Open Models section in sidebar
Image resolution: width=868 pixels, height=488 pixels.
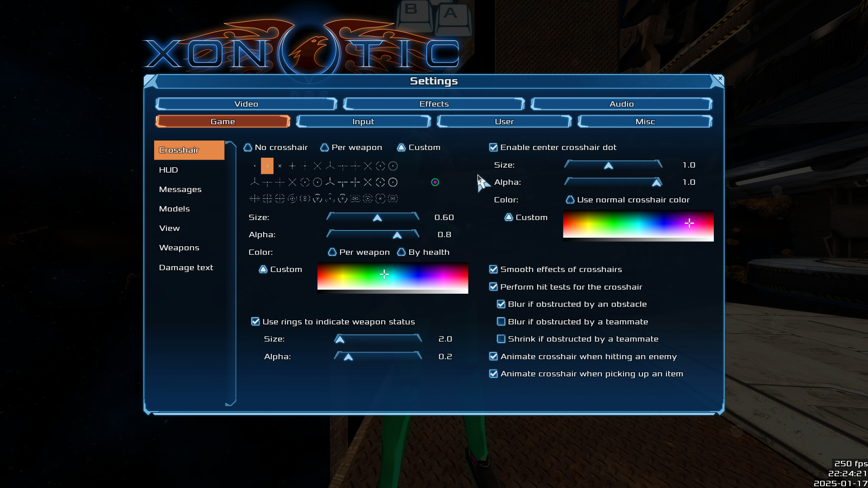click(189, 209)
